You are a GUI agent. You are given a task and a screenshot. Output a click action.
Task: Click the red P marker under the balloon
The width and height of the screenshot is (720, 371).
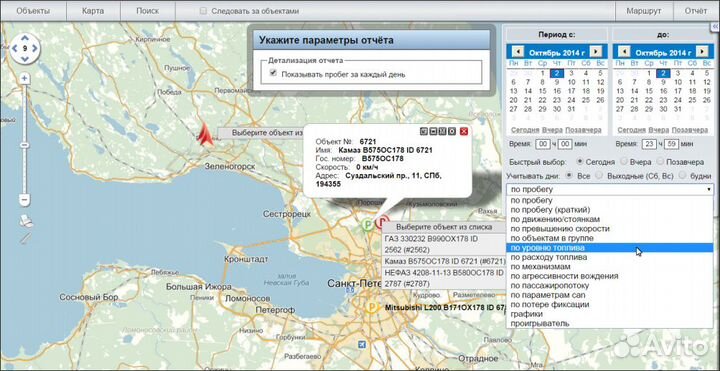pyautogui.click(x=382, y=222)
